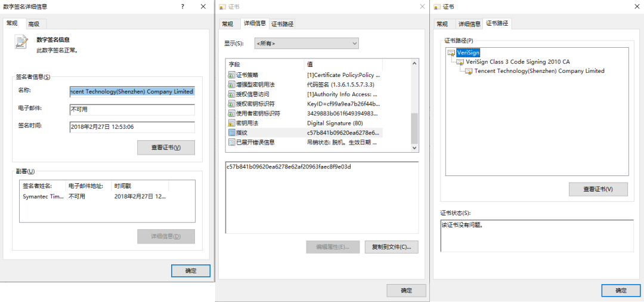644x302 pixels.
Task: Click 查看证书 button in signature details
Action: click(x=166, y=147)
